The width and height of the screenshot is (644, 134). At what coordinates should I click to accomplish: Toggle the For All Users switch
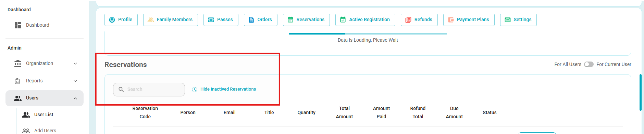point(589,64)
